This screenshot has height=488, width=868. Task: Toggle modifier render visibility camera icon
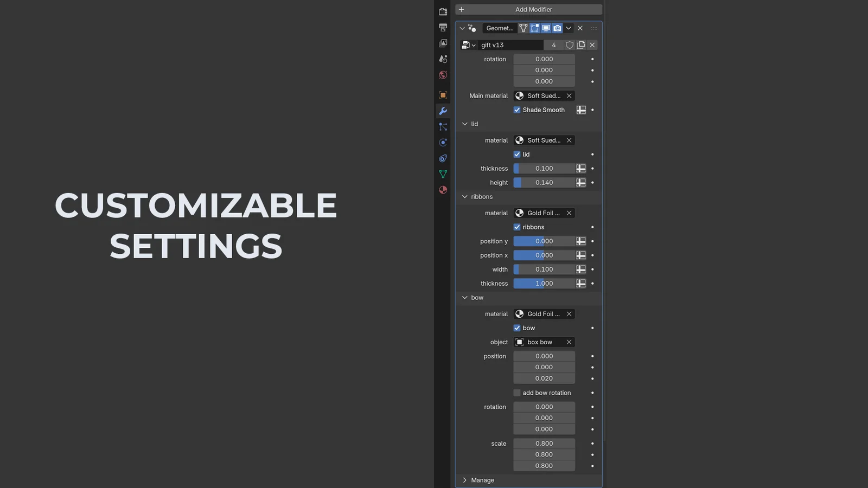coord(557,28)
